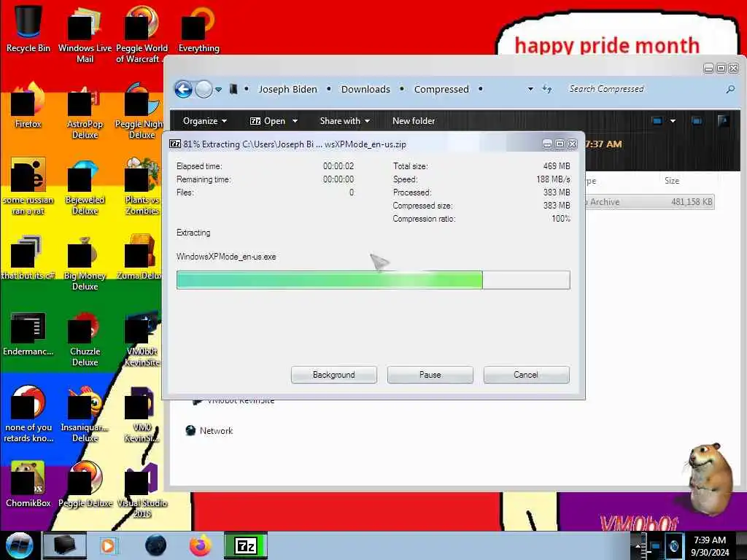This screenshot has height=560, width=747.
Task: Open the Organize dropdown menu
Action: pyautogui.click(x=205, y=121)
